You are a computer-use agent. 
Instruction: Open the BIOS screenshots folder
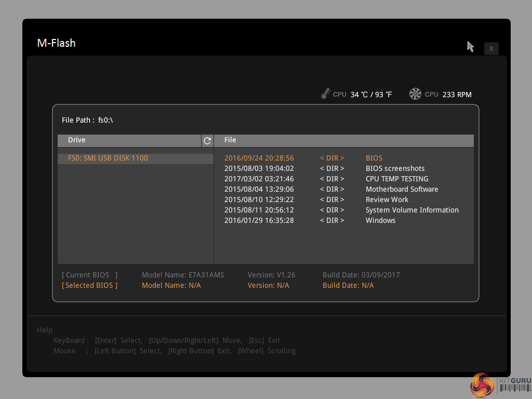tap(395, 168)
